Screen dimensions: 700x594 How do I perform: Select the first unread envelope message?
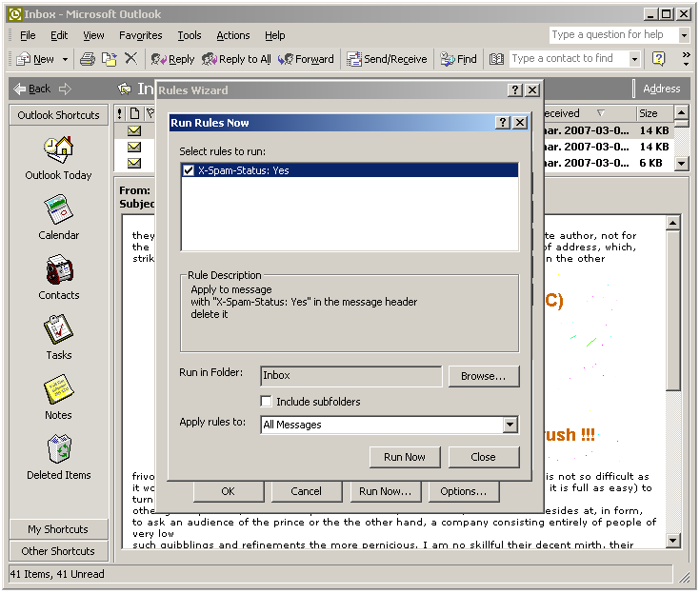click(x=134, y=130)
